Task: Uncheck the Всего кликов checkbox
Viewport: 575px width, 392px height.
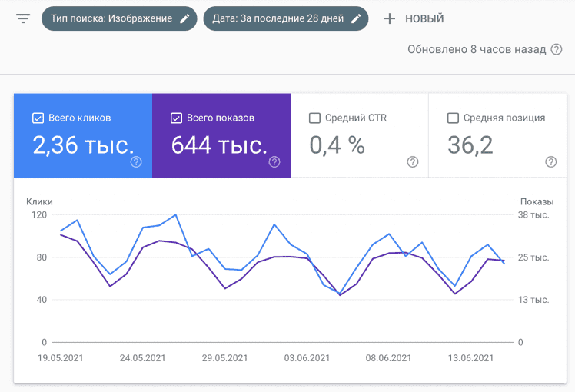Action: pyautogui.click(x=38, y=118)
